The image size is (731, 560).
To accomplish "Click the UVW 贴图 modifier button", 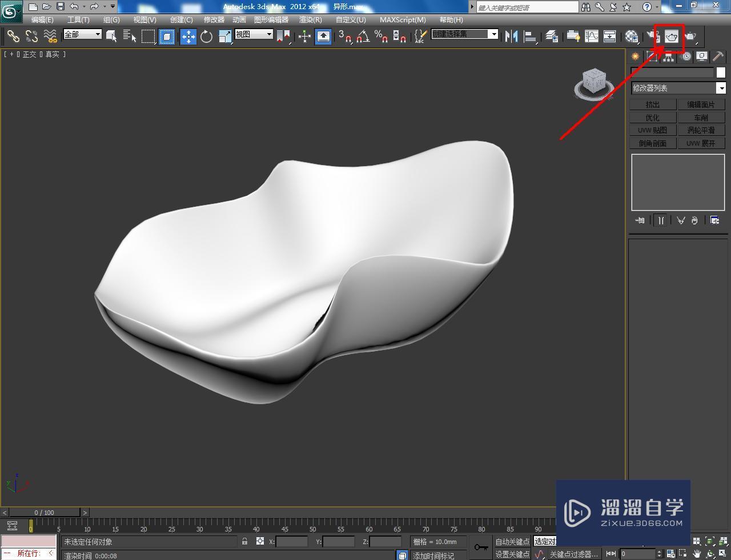I will click(x=652, y=130).
